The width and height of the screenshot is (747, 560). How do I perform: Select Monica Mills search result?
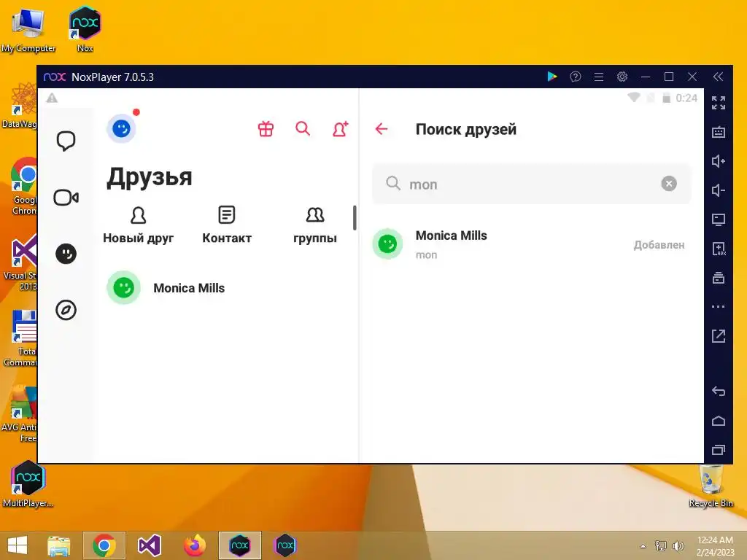[x=531, y=244]
